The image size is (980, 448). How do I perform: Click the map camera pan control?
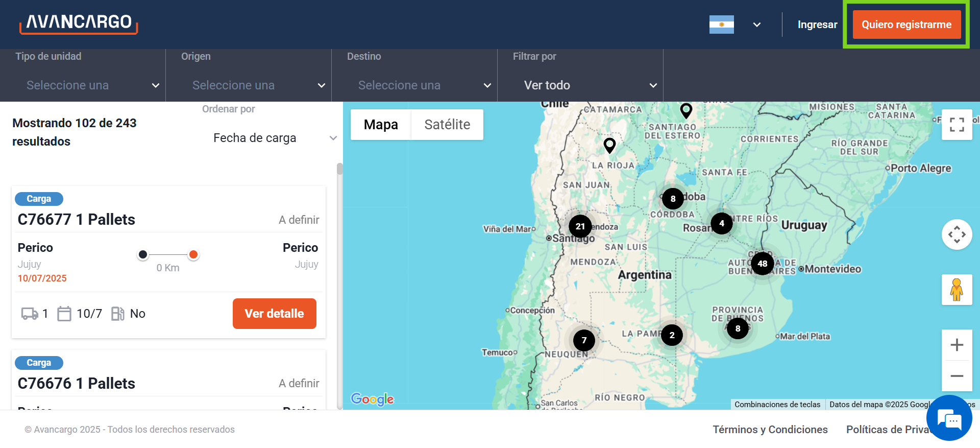pyautogui.click(x=957, y=234)
